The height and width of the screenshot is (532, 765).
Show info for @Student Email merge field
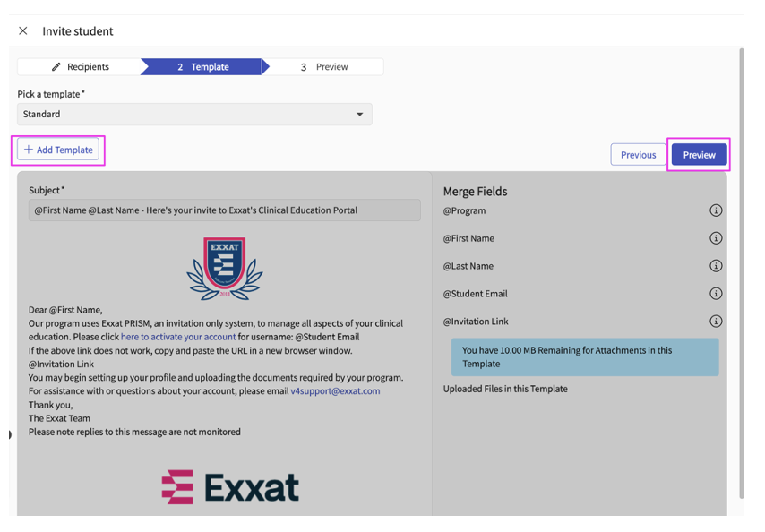(716, 294)
